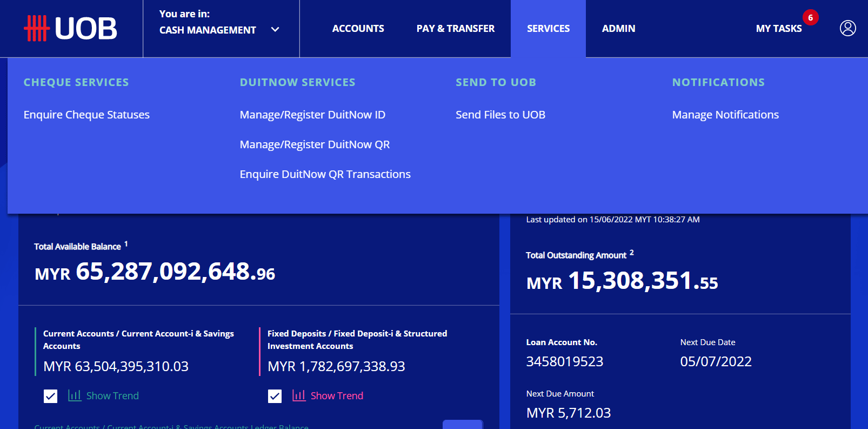The image size is (868, 429).
Task: Select Enquire Cheque Statuses
Action: click(x=86, y=115)
